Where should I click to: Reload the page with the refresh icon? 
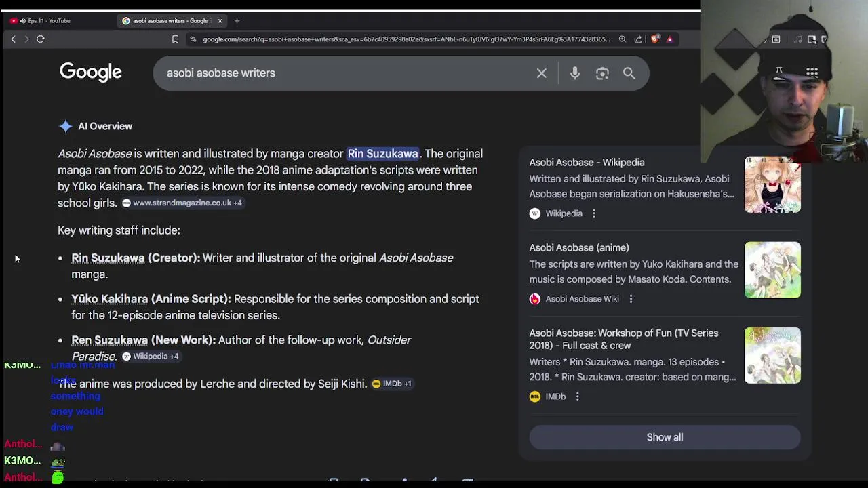pos(41,39)
